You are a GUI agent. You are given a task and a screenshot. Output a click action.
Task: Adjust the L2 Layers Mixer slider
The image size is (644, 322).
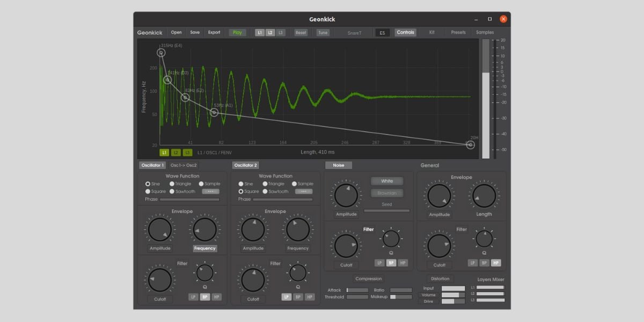(x=491, y=294)
